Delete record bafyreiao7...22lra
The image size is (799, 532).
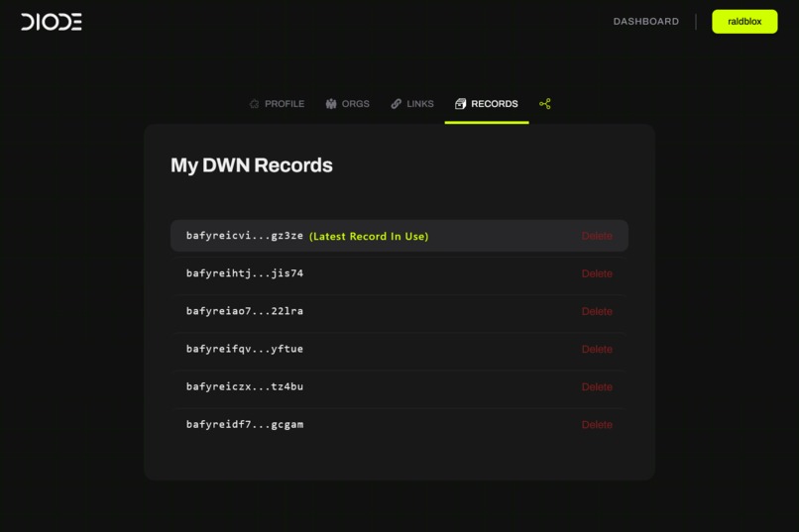[597, 311]
